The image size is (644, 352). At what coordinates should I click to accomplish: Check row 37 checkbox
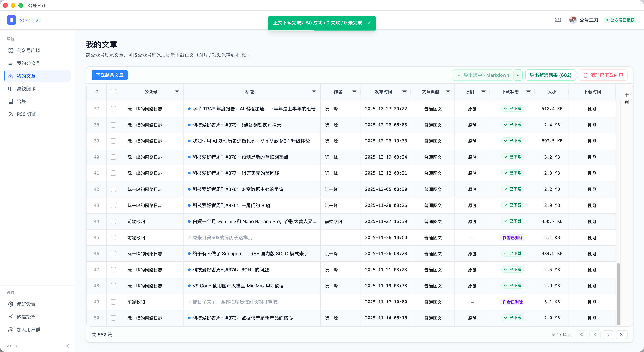pos(113,109)
